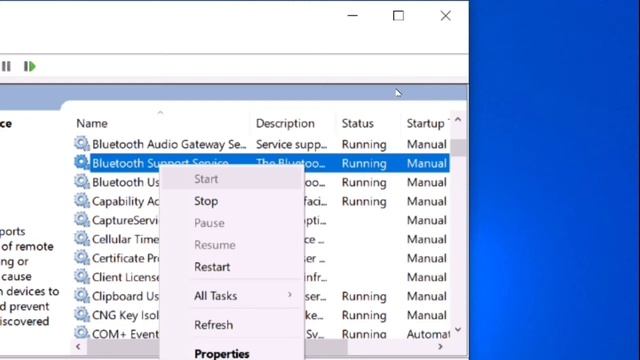Viewport: 640px width, 360px height.
Task: Open the All Tasks submenu
Action: (232, 296)
